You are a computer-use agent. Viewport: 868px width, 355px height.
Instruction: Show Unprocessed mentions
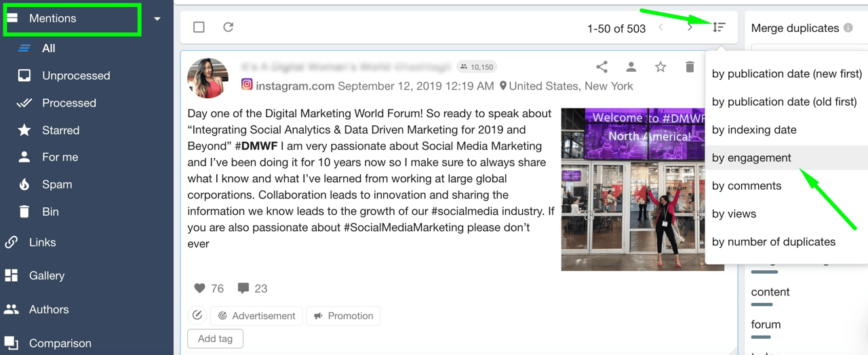pyautogui.click(x=76, y=76)
